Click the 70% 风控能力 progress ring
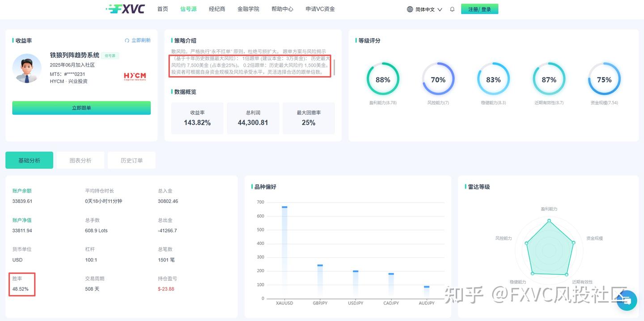This screenshot has height=321, width=644. click(438, 80)
